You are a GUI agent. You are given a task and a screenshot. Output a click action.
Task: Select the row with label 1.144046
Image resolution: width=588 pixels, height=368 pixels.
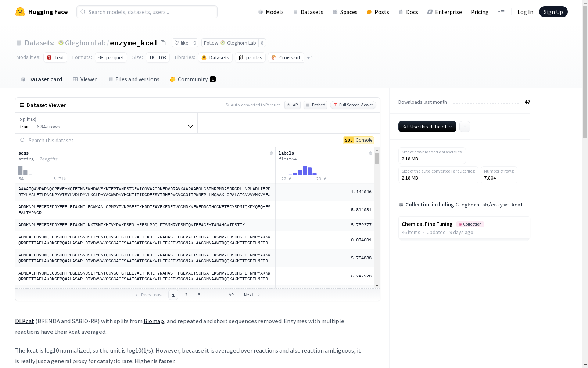pos(195,192)
